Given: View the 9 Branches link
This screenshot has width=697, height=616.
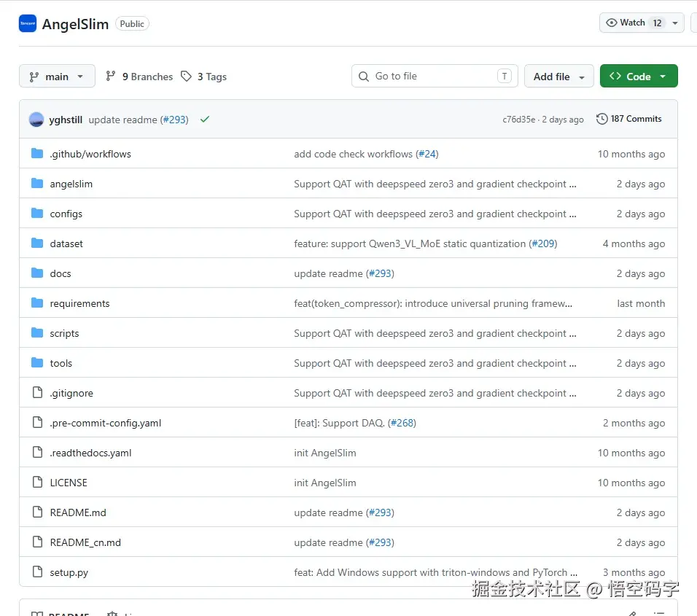Looking at the screenshot, I should click(x=147, y=77).
